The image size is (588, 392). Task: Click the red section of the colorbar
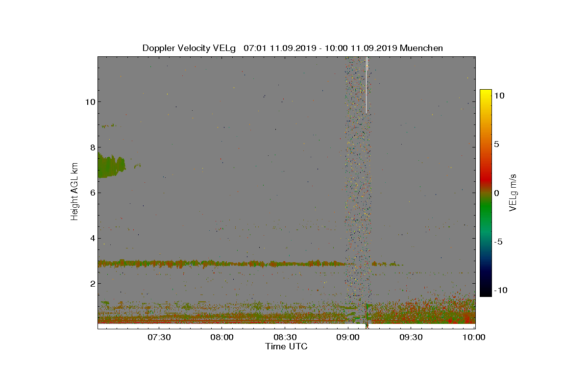(486, 178)
